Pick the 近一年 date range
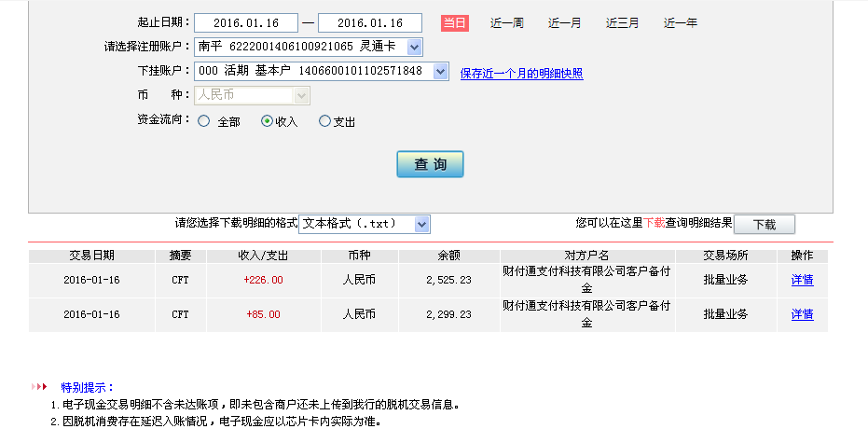This screenshot has height=429, width=868. click(680, 23)
